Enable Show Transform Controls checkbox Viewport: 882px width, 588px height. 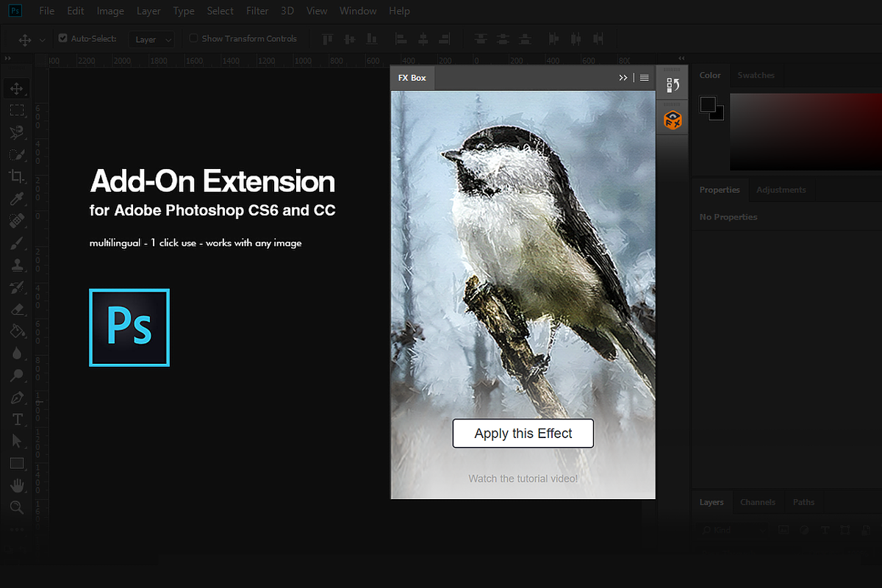pyautogui.click(x=193, y=38)
